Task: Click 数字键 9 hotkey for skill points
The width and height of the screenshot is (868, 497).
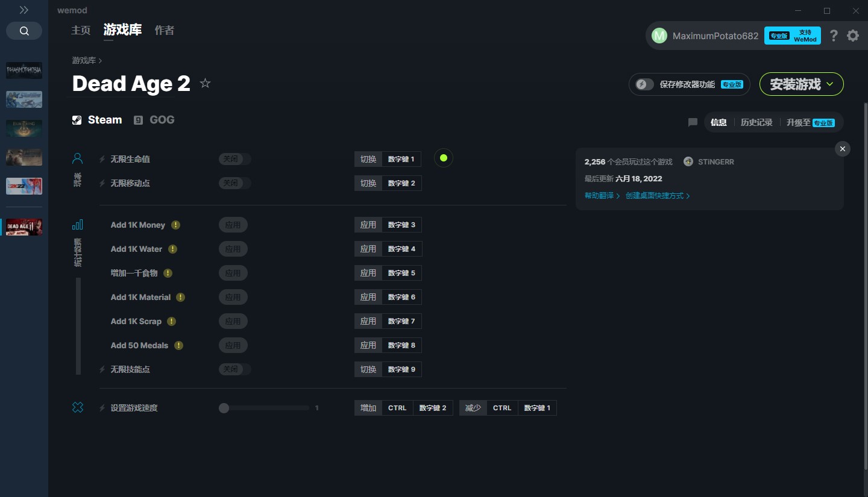Action: pos(401,369)
